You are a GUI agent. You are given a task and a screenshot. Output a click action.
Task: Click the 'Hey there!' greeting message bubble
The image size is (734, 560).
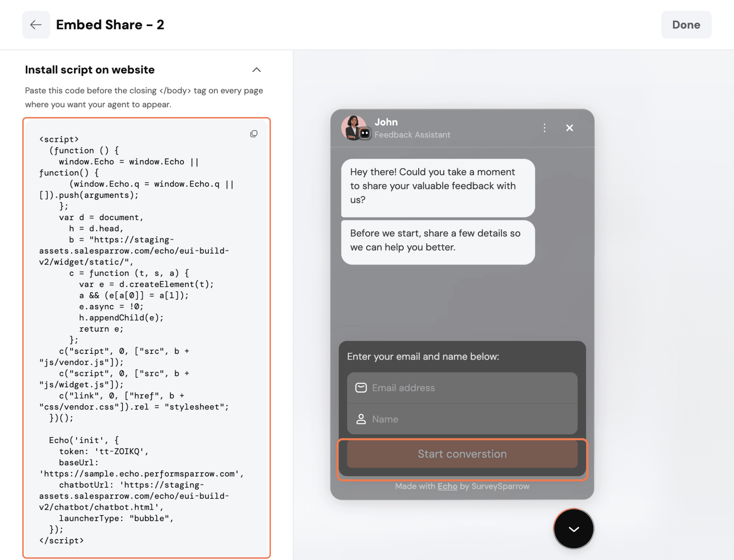coord(438,188)
